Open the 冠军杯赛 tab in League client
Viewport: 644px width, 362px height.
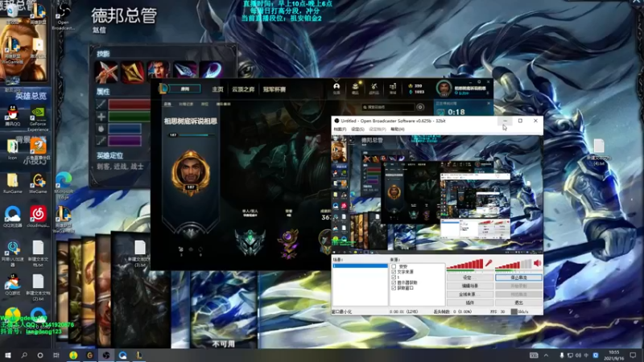point(275,89)
